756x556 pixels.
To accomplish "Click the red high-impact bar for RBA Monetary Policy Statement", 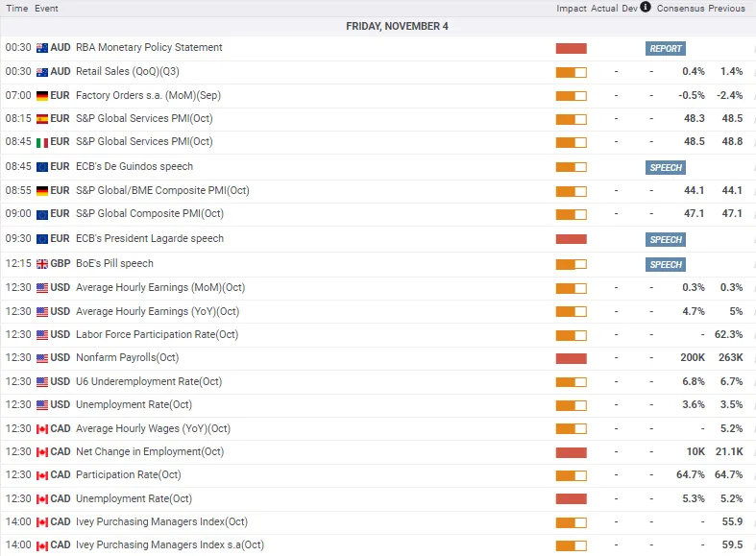I will pyautogui.click(x=571, y=48).
